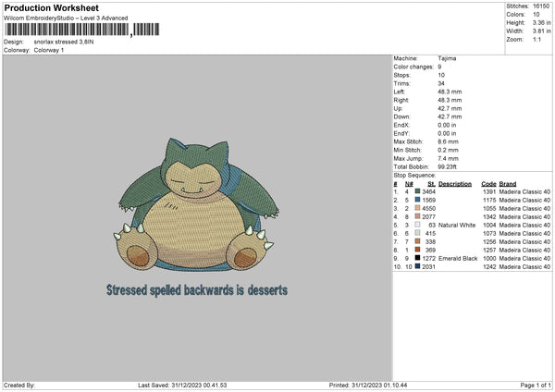Click the worksheet barcode

tap(81, 30)
